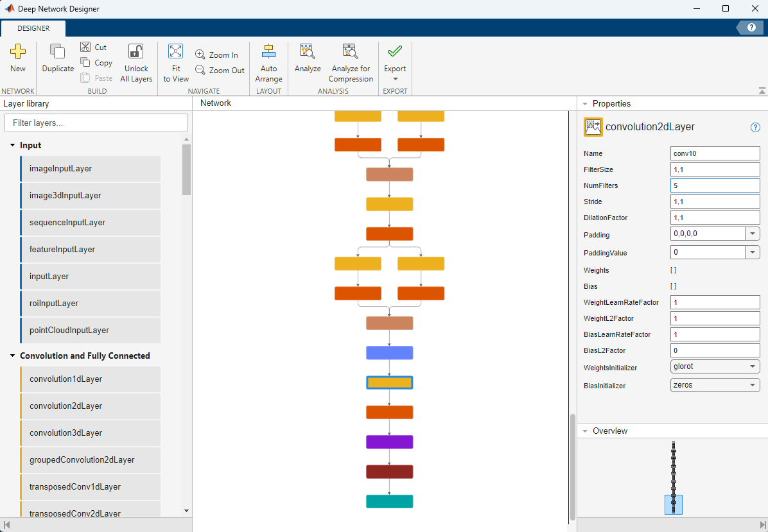768x532 pixels.
Task: Select convolution2dLayer in the layer library
Action: (65, 406)
